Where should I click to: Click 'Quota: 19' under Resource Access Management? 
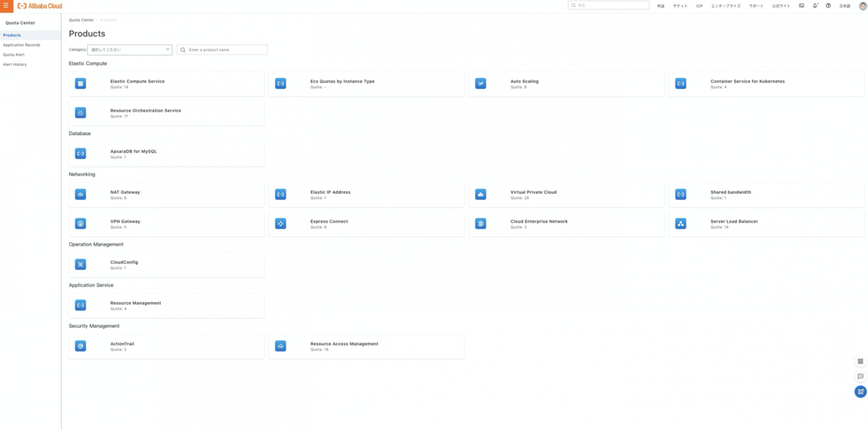(x=319, y=349)
